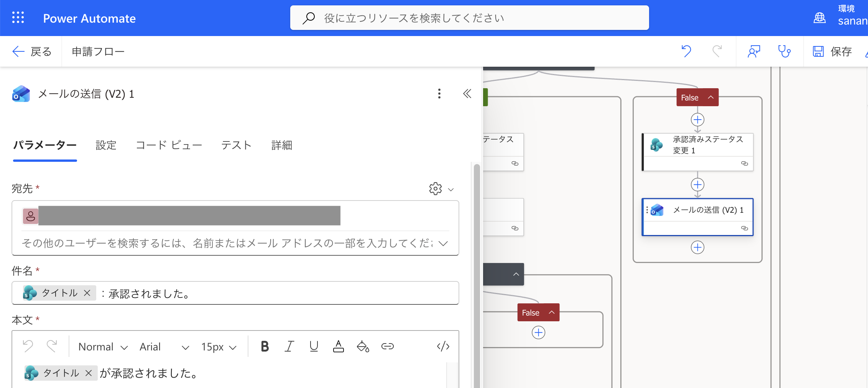Open the flow checker stethoscope icon
Screen dimensions: 868x388
784,51
